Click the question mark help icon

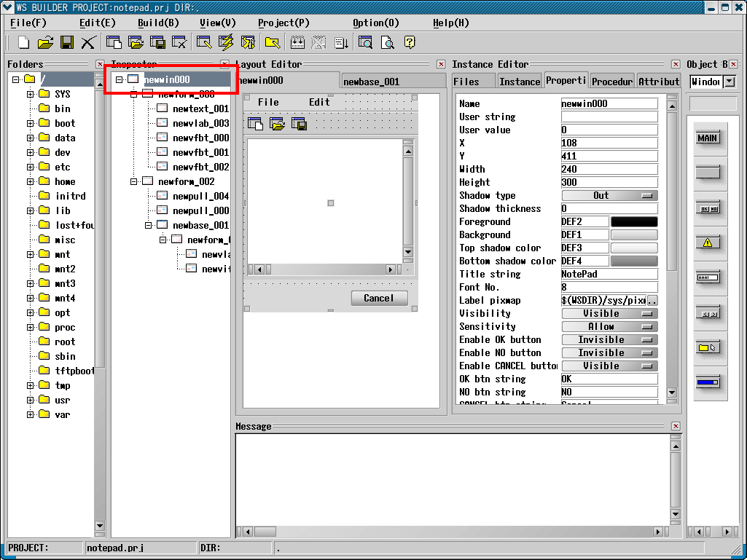tap(410, 42)
